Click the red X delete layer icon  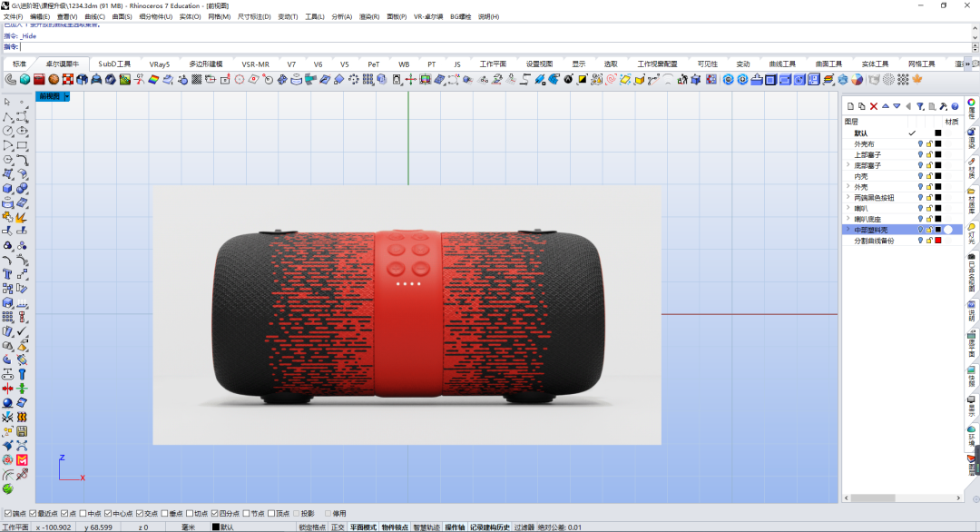(x=874, y=106)
